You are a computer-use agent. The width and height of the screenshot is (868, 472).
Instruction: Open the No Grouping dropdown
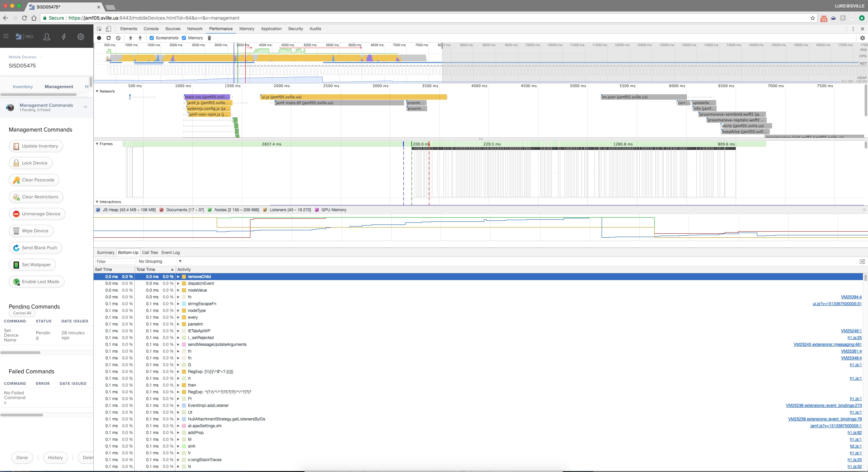tap(160, 261)
